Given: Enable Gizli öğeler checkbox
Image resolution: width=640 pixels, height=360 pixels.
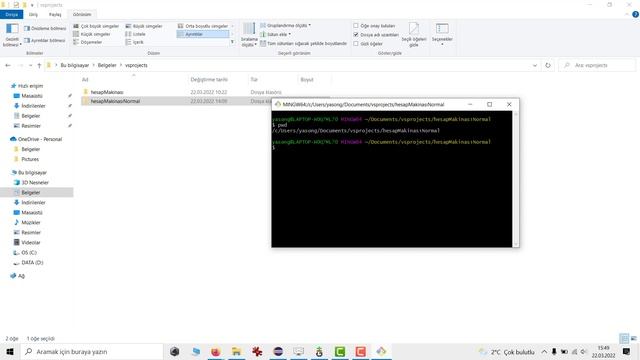Looking at the screenshot, I should pos(356,44).
